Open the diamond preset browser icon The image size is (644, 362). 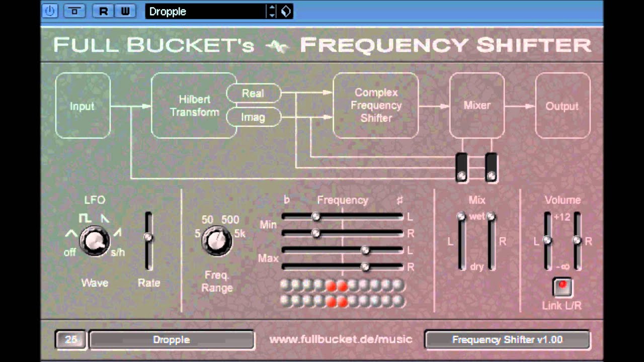pyautogui.click(x=285, y=11)
